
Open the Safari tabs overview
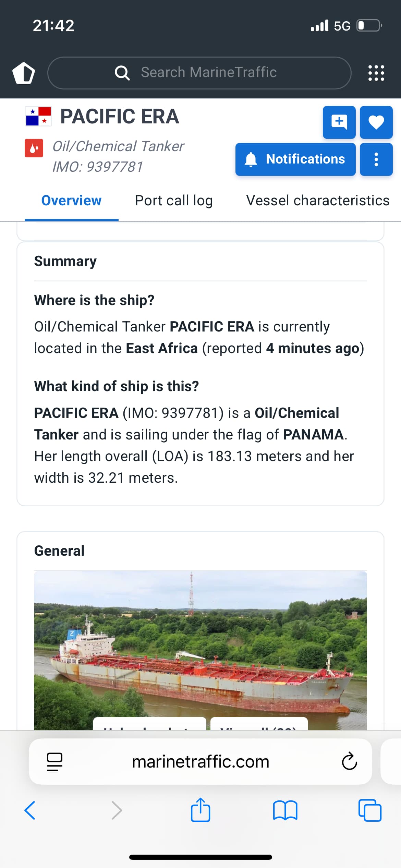point(370,810)
